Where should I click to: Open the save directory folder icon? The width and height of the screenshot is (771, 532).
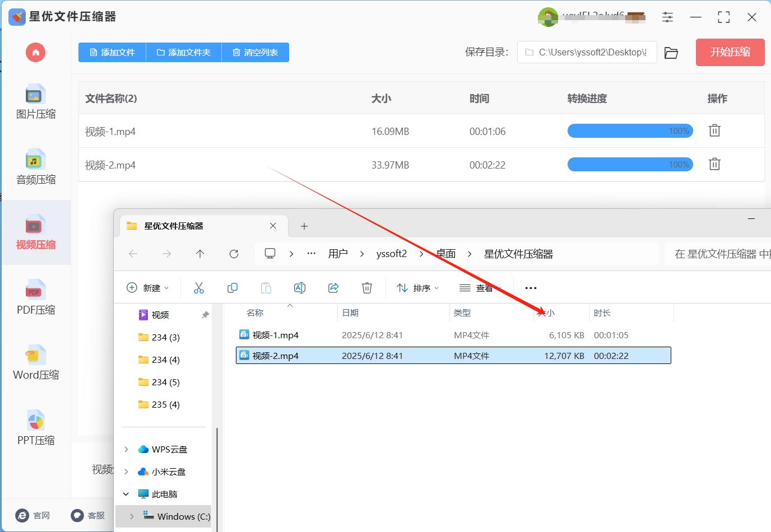click(x=671, y=53)
